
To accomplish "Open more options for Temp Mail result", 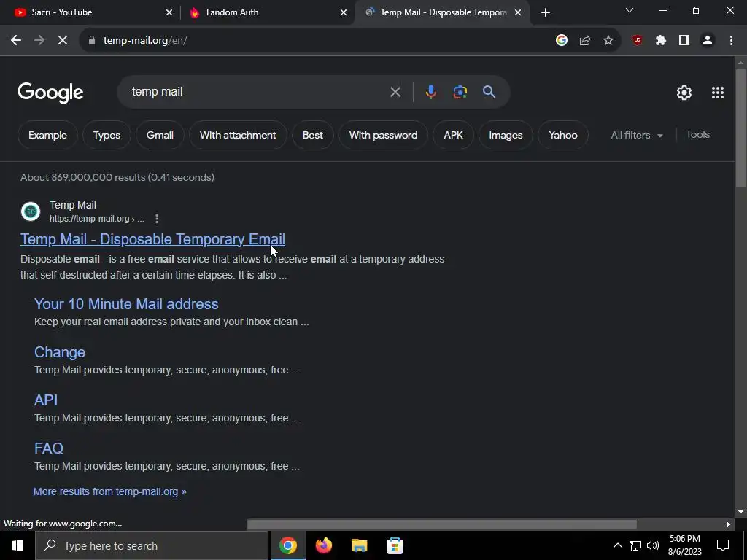I will click(157, 219).
